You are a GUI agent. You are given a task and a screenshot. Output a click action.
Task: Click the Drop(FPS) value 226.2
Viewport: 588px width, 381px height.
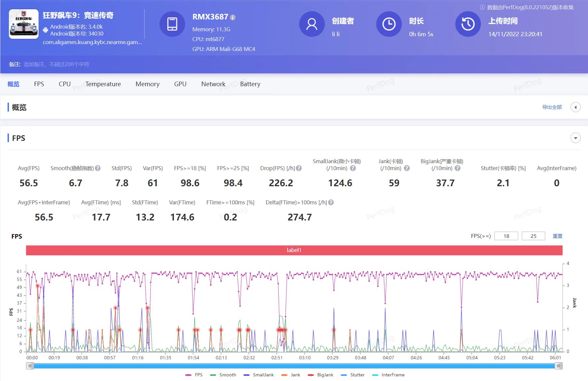[x=281, y=183]
